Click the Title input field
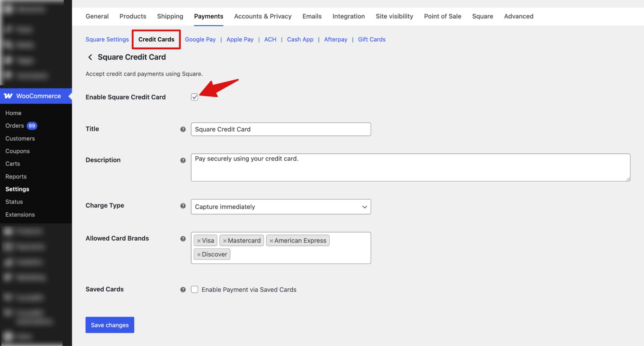Image resolution: width=644 pixels, height=346 pixels. point(281,129)
